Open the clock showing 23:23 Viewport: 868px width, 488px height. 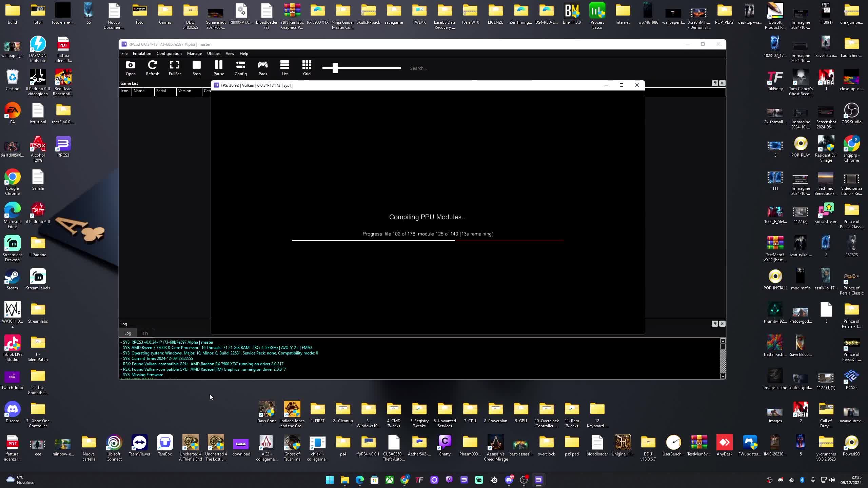pyautogui.click(x=851, y=480)
